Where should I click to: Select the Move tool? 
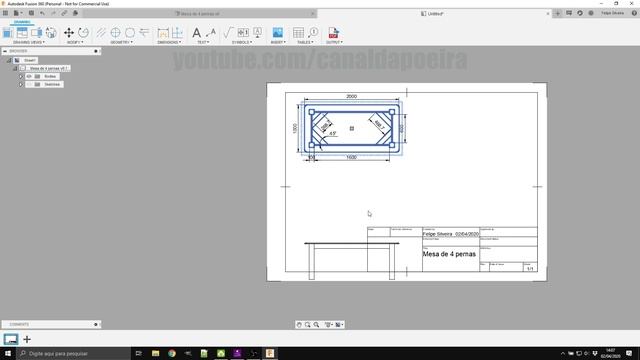(69, 33)
